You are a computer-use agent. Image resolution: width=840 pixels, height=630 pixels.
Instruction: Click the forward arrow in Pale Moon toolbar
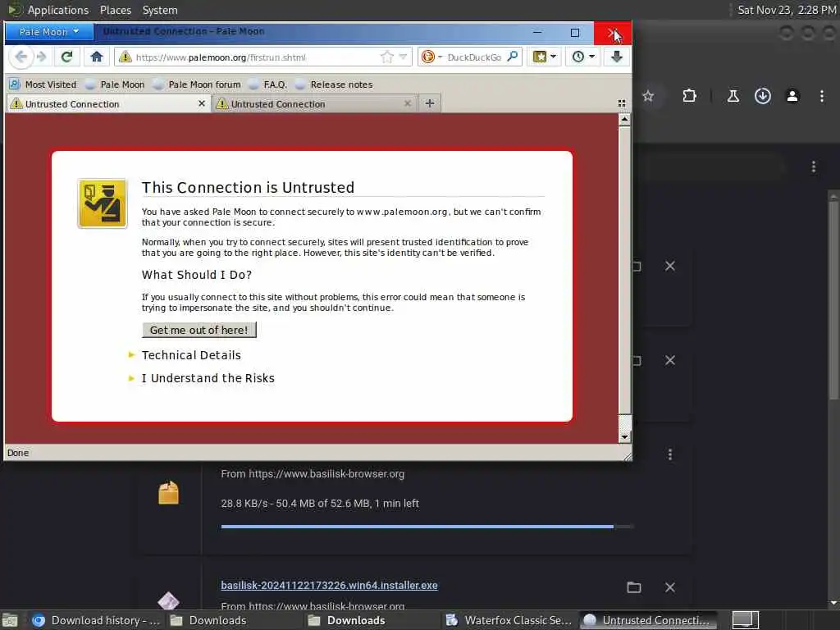click(x=42, y=57)
